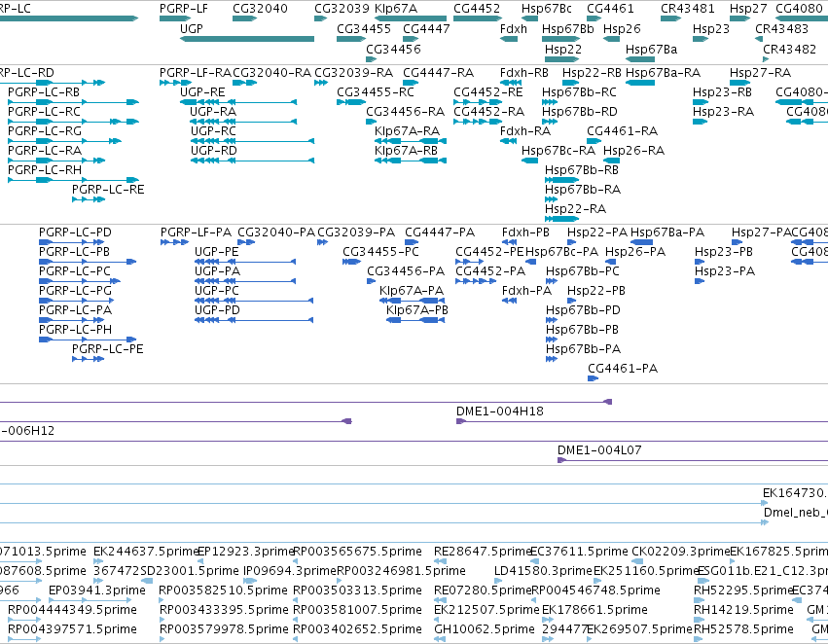Select the Hsp26 gene arrow
This screenshot has height=644, width=828.
(x=611, y=39)
